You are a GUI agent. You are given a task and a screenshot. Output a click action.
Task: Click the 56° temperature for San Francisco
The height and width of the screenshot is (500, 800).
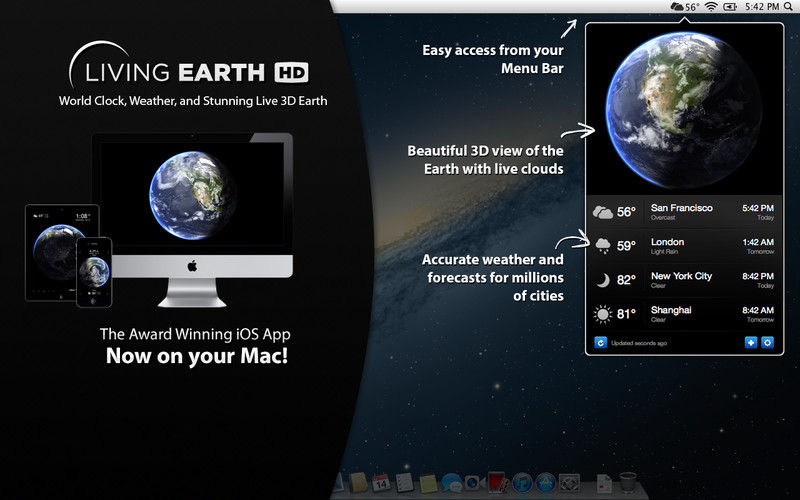[627, 212]
